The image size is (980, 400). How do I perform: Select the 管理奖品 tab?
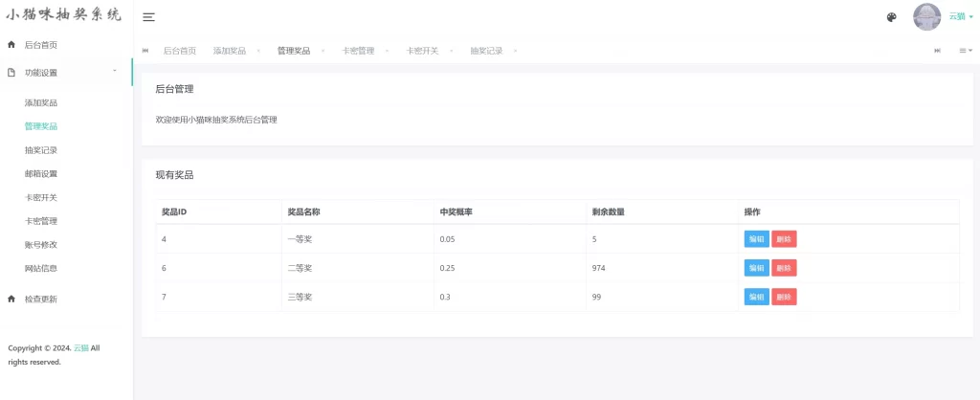point(294,52)
